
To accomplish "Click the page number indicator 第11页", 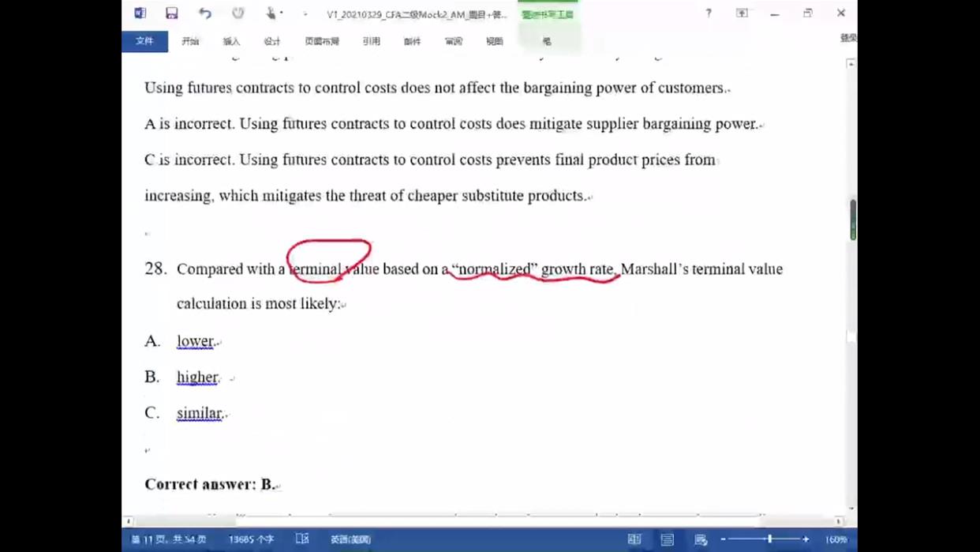I will pos(169,539).
